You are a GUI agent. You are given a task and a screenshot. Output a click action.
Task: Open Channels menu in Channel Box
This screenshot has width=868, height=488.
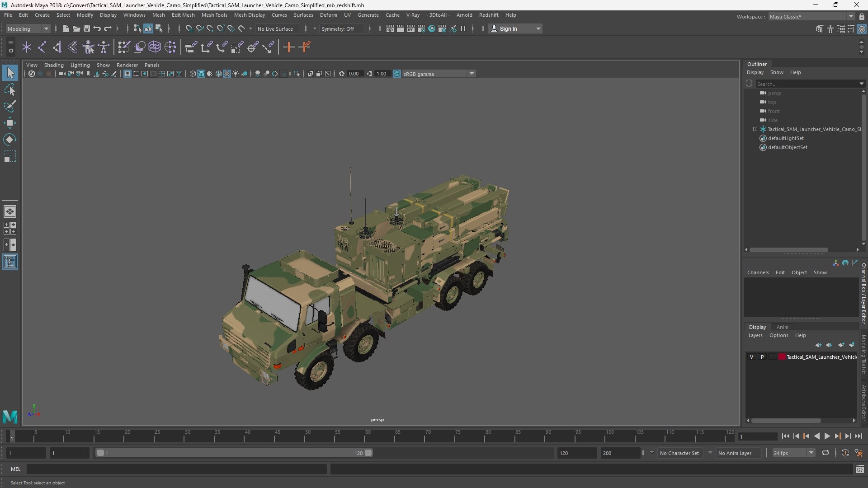(x=758, y=272)
